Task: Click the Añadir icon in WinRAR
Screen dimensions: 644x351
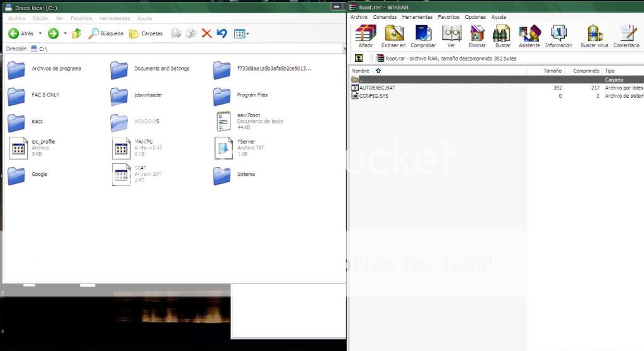Action: 366,36
